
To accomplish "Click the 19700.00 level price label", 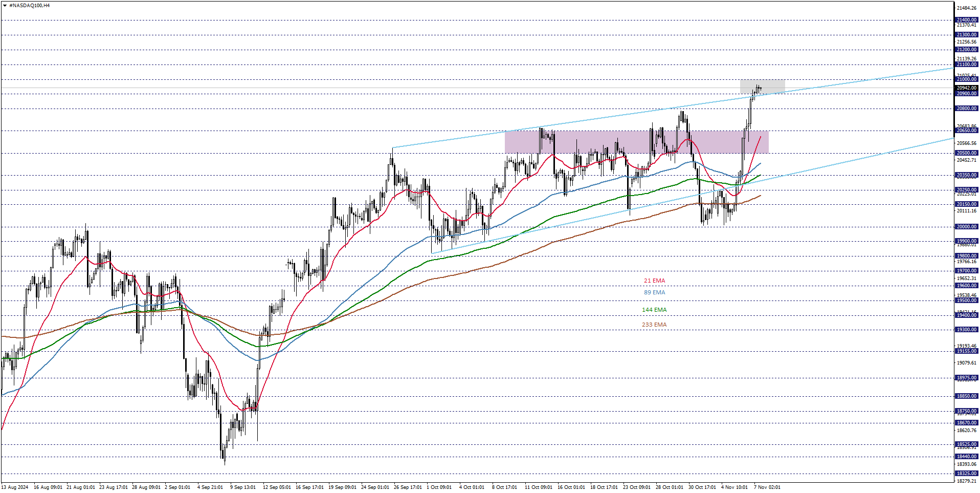I will tap(967, 271).
